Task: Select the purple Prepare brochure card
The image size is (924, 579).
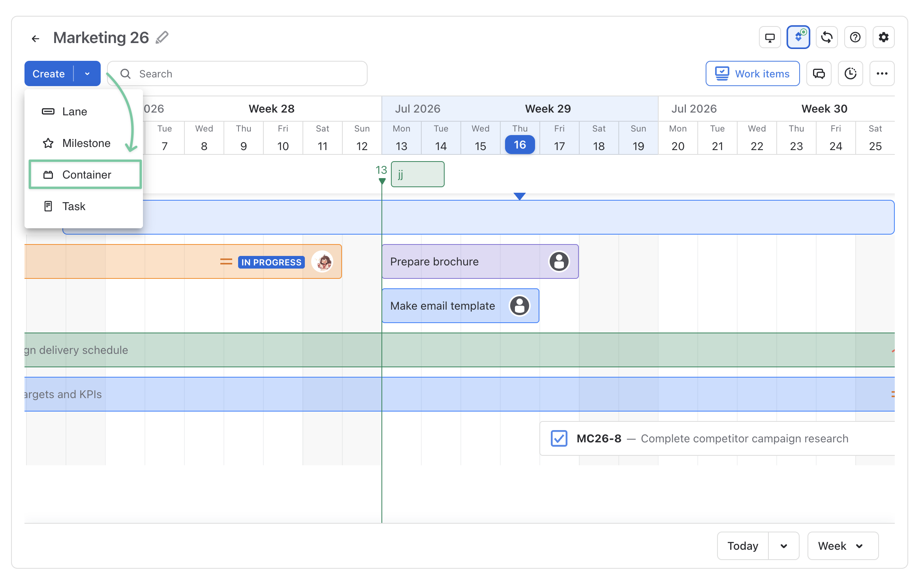Action: point(480,261)
